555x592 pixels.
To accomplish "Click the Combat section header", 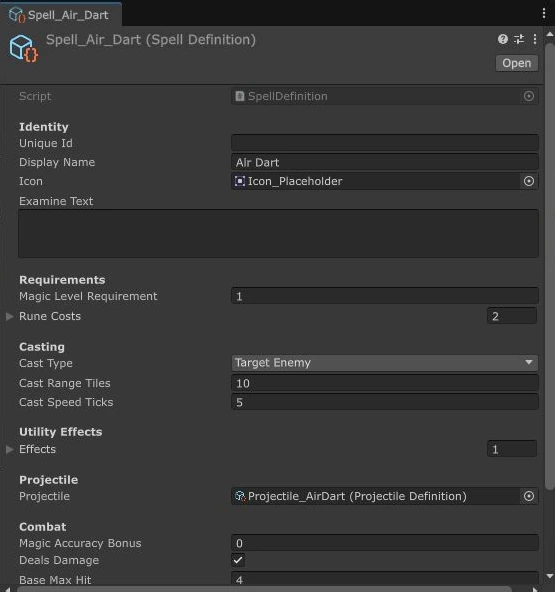I will (x=43, y=527).
